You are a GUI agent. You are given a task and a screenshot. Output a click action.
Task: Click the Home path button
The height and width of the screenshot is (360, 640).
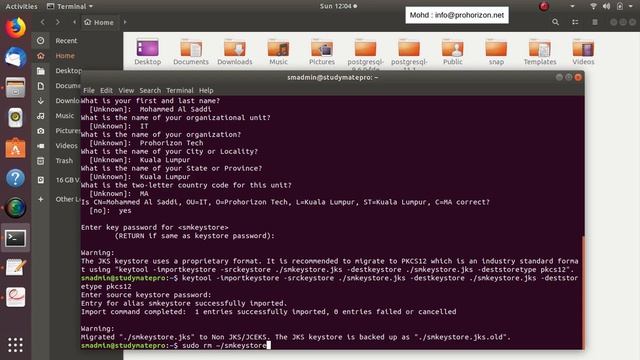click(99, 22)
